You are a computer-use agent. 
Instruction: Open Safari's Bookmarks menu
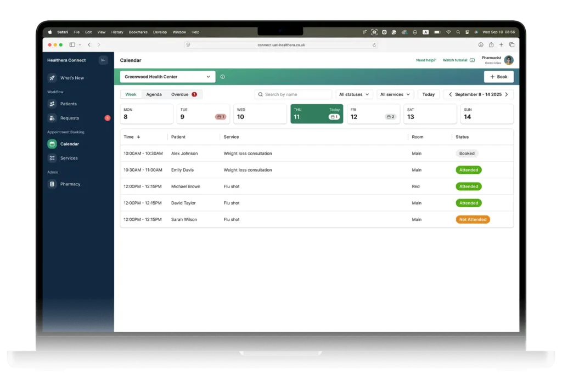point(138,32)
